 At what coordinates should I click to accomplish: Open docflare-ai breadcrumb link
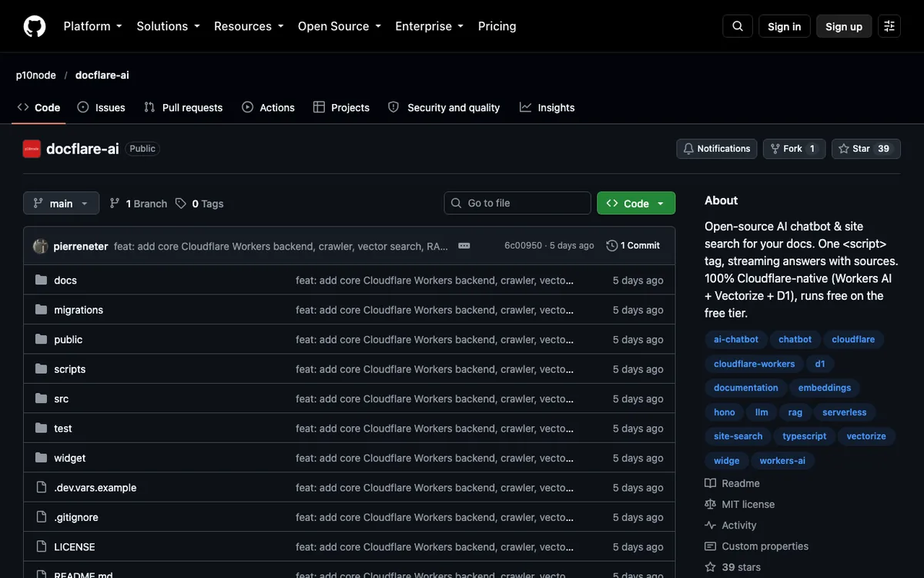(102, 75)
